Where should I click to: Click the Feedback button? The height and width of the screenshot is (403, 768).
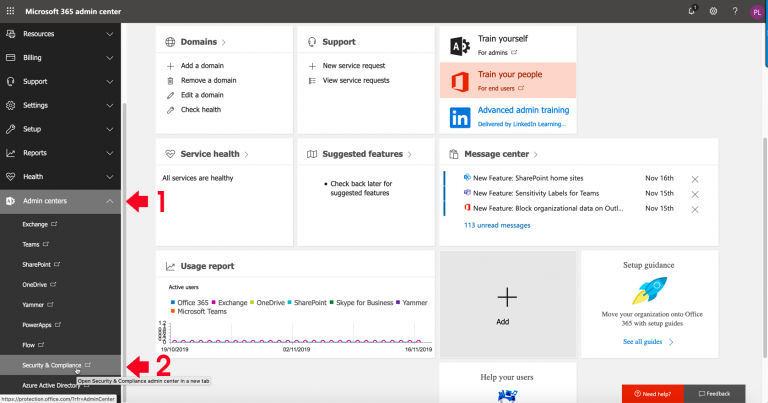pyautogui.click(x=714, y=394)
